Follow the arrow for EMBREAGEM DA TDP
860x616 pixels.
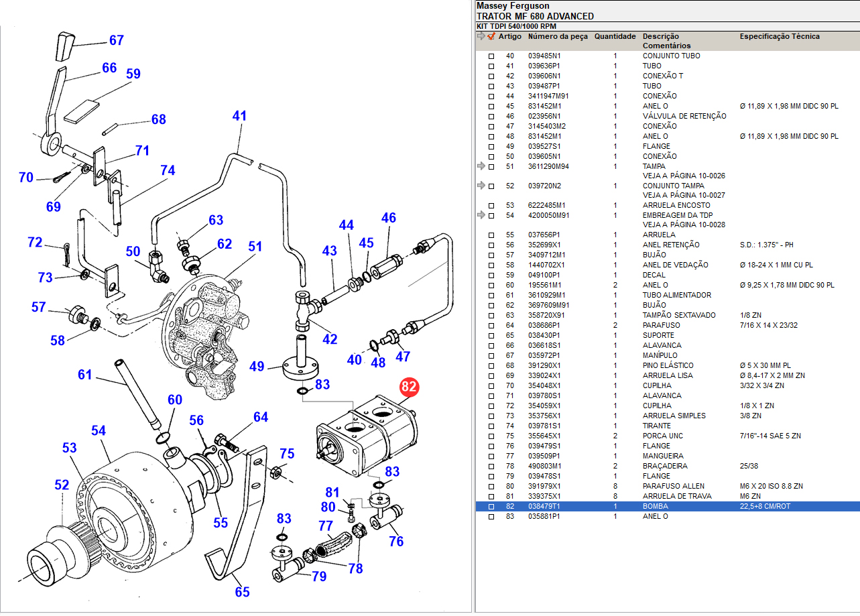[481, 215]
